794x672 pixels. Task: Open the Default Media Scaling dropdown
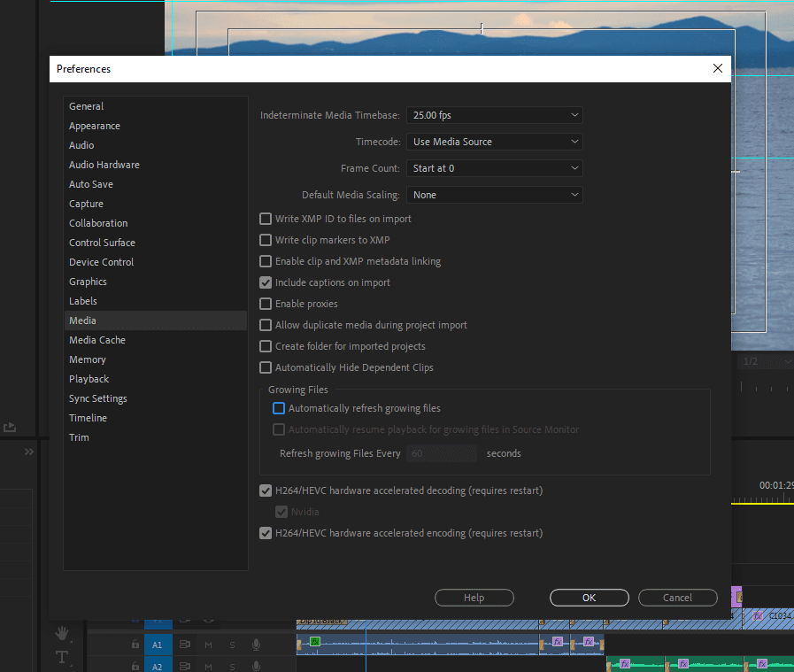click(494, 195)
